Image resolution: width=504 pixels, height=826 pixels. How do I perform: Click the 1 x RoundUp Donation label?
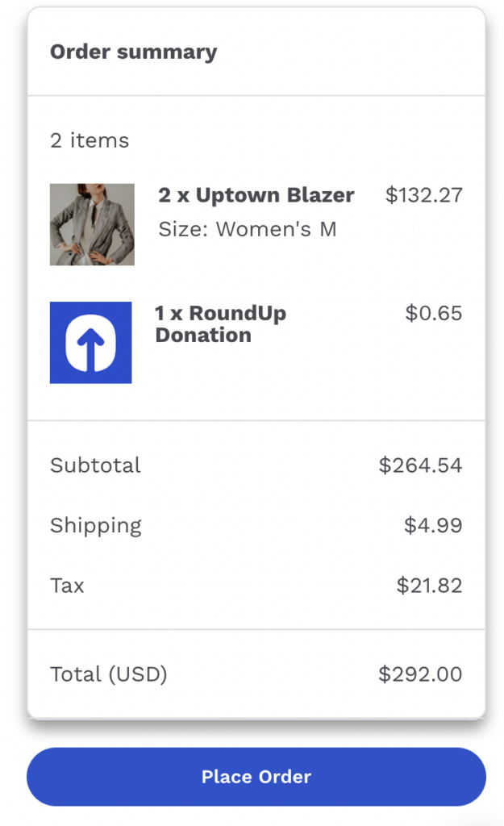click(220, 324)
